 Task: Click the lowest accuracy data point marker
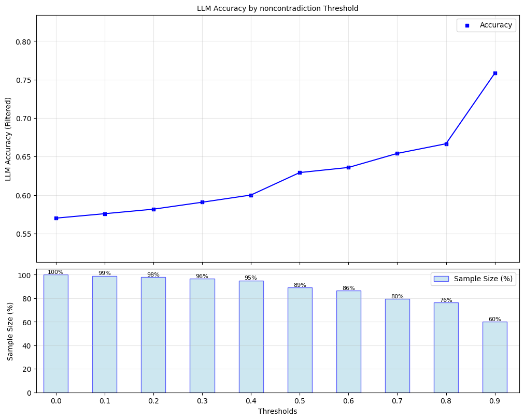(x=56, y=218)
